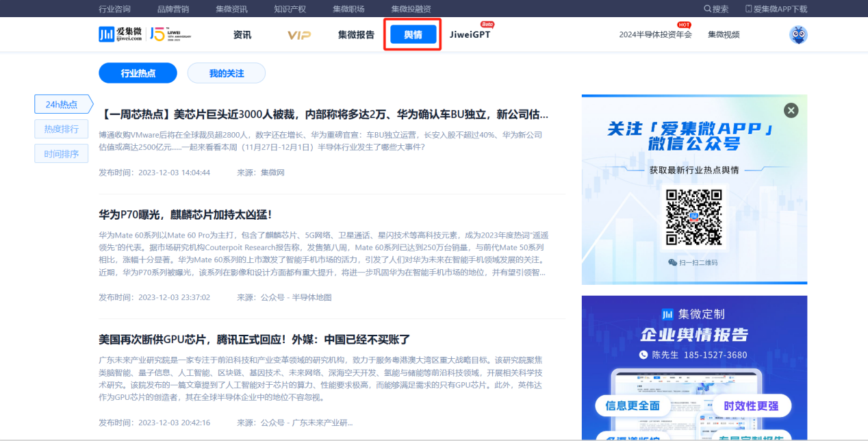The image size is (868, 441).
Task: Click the summary text starting 博通收购VMware
Action: 320,140
